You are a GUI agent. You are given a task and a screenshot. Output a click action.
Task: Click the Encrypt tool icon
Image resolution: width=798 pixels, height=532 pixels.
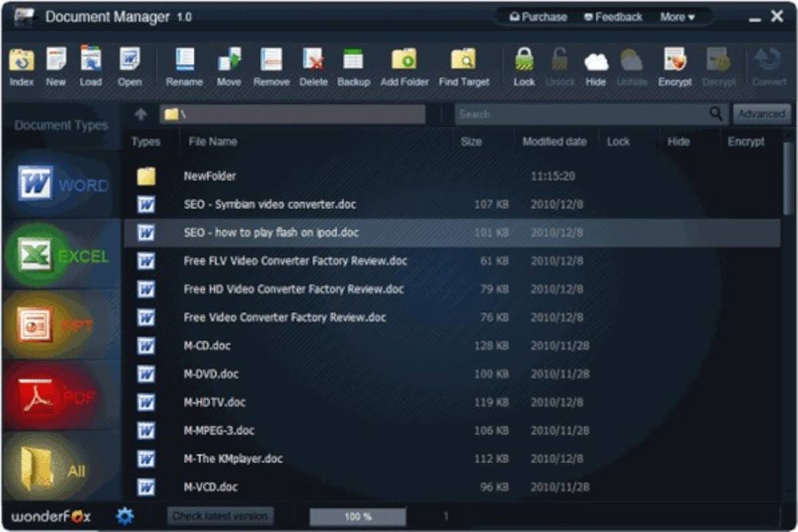click(x=674, y=59)
